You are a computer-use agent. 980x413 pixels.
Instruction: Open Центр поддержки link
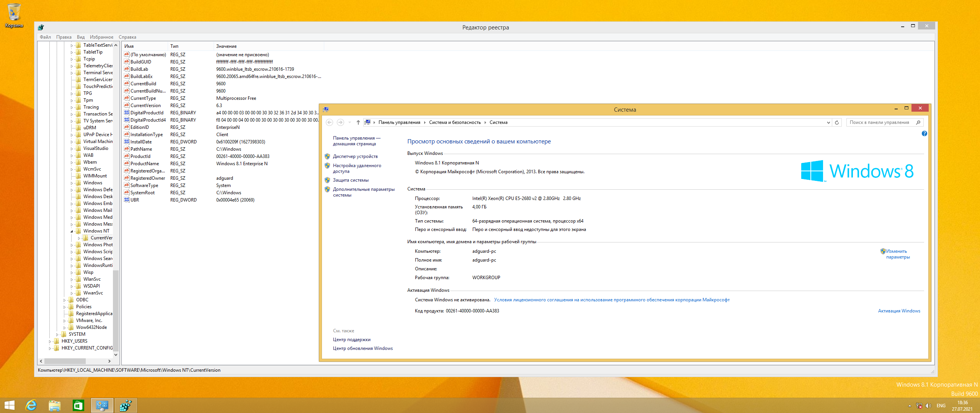351,340
